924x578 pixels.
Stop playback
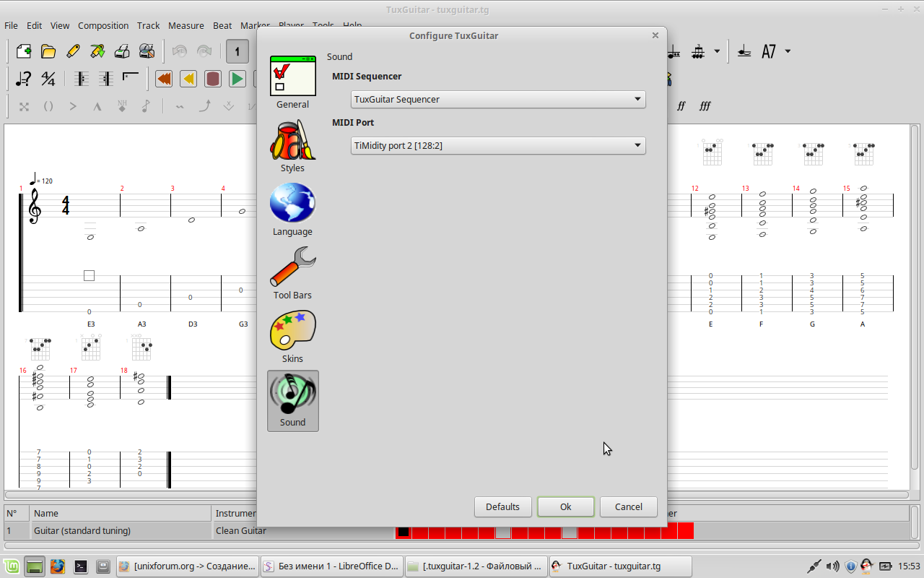click(x=213, y=79)
